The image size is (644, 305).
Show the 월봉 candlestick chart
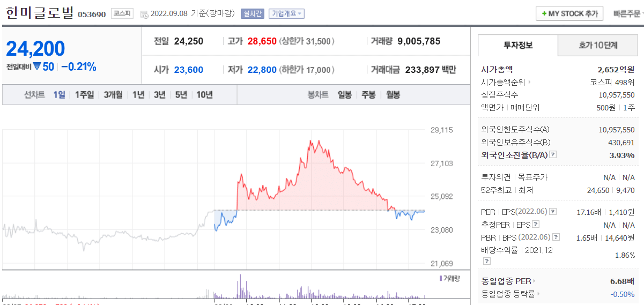tap(393, 95)
